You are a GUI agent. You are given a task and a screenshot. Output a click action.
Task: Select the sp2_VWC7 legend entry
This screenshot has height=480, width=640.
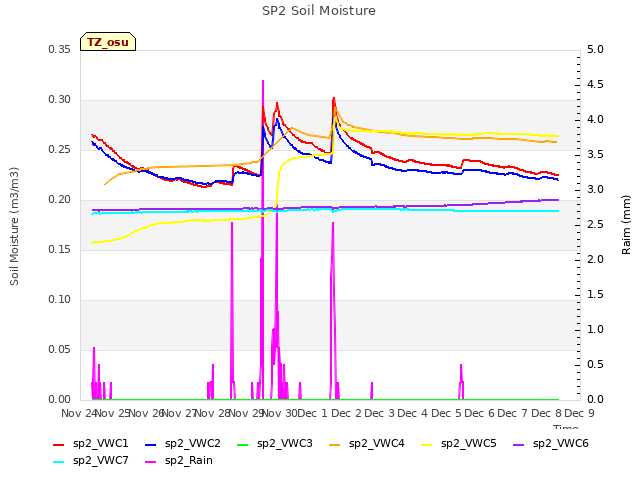(x=91, y=461)
